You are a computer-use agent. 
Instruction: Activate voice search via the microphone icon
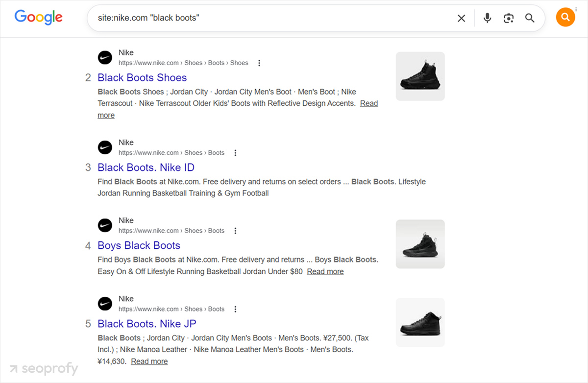coord(487,18)
